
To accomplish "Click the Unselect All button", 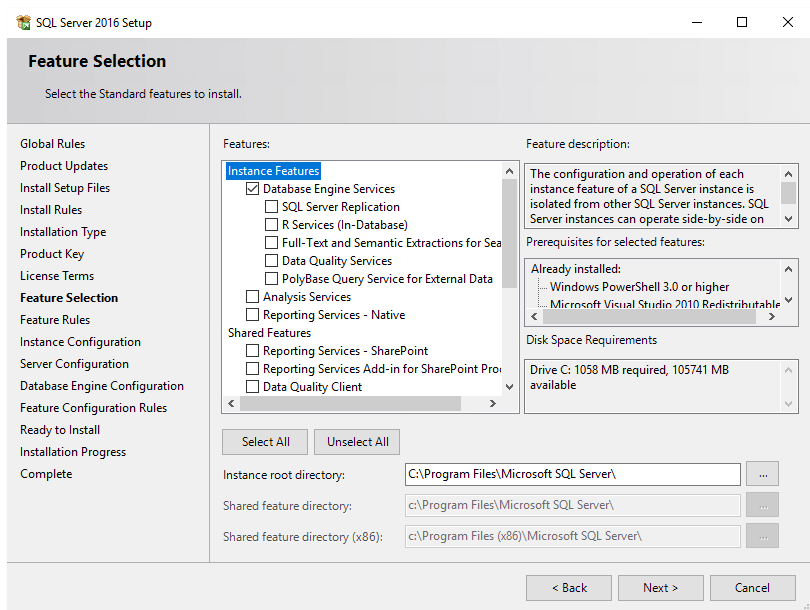I will (357, 442).
